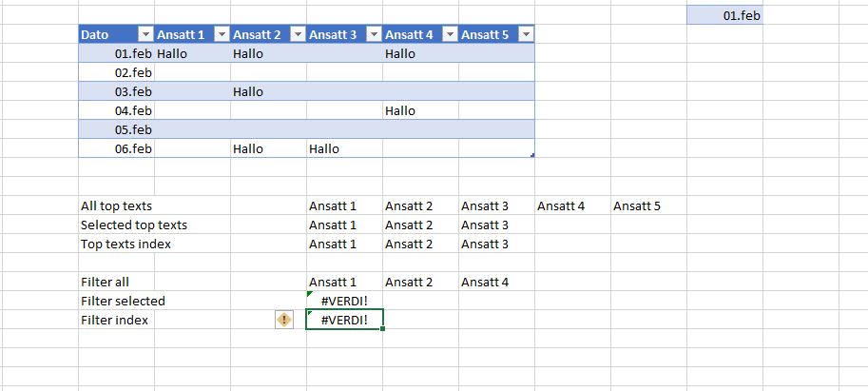Click the "Selected top texts" label cell
868x391 pixels.
[134, 225]
